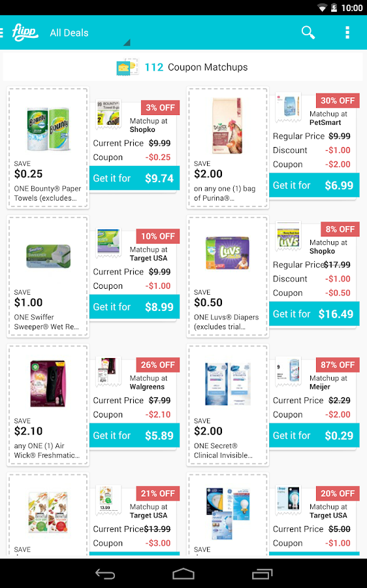Open the Air Wick Freshmatic coupon
The width and height of the screenshot is (367, 588).
[x=48, y=405]
